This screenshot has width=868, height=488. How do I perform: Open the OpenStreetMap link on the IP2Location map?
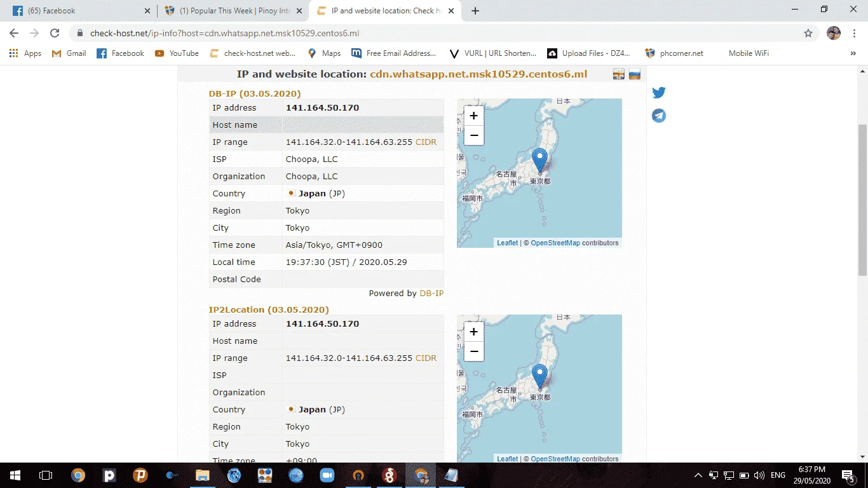(555, 459)
